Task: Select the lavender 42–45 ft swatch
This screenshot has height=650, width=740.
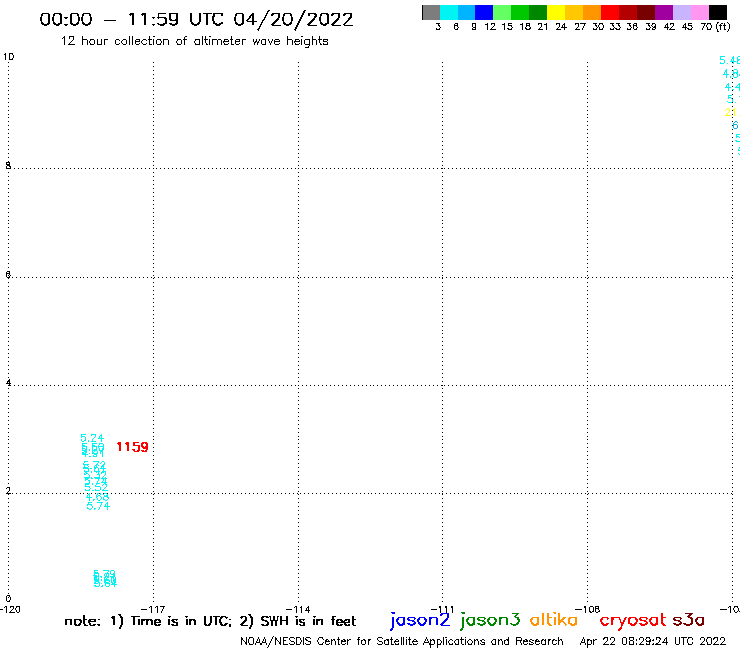Action: (x=681, y=12)
